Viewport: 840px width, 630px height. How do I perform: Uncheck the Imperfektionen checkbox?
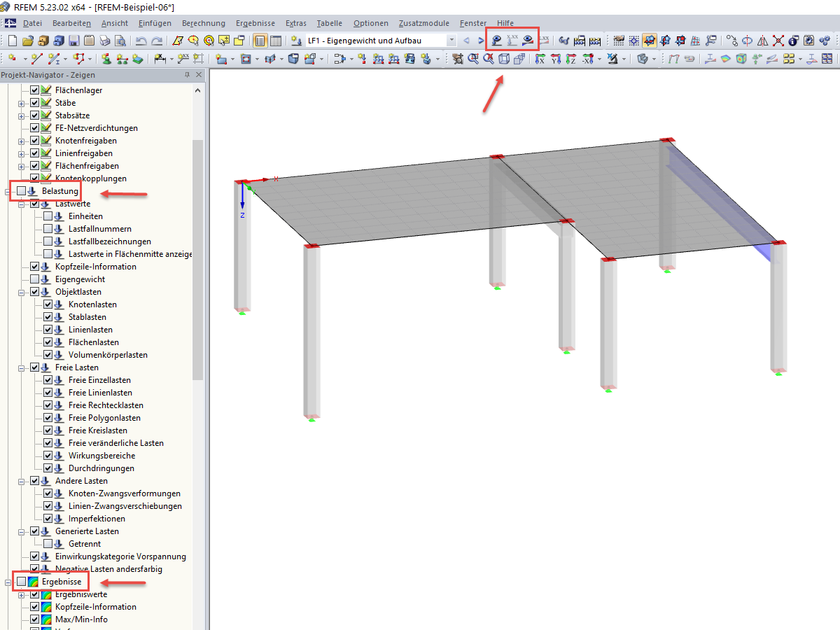48,519
